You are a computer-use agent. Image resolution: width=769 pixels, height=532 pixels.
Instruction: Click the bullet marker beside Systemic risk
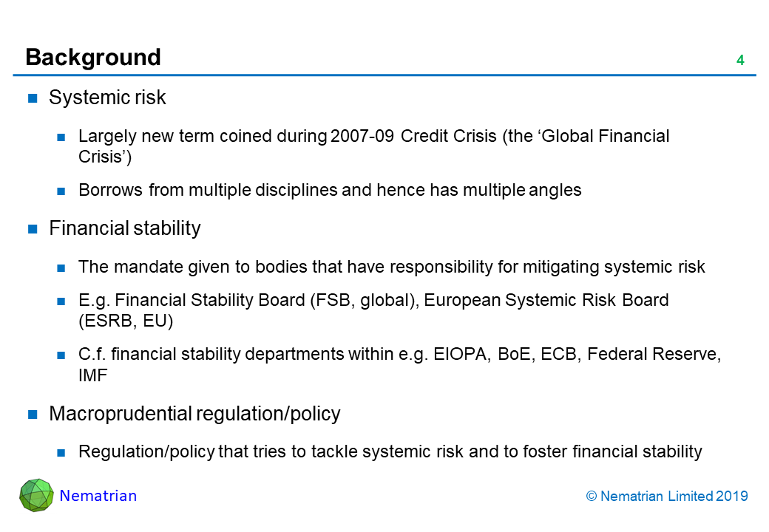tap(33, 98)
